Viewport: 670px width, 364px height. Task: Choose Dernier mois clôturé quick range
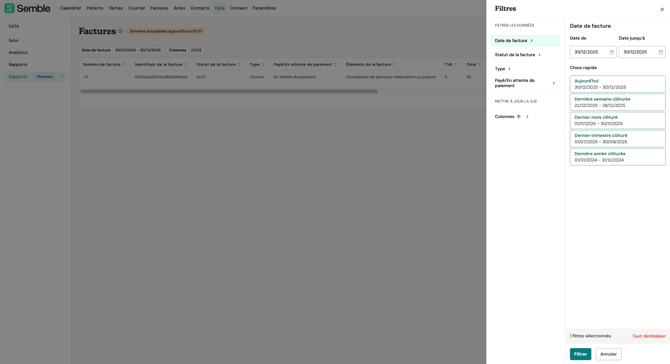(x=617, y=120)
